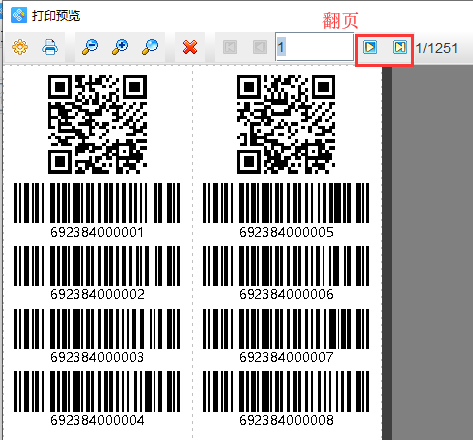Image resolution: width=473 pixels, height=440 pixels.
Task: Click barcode number 692384000005
Action: tap(286, 232)
